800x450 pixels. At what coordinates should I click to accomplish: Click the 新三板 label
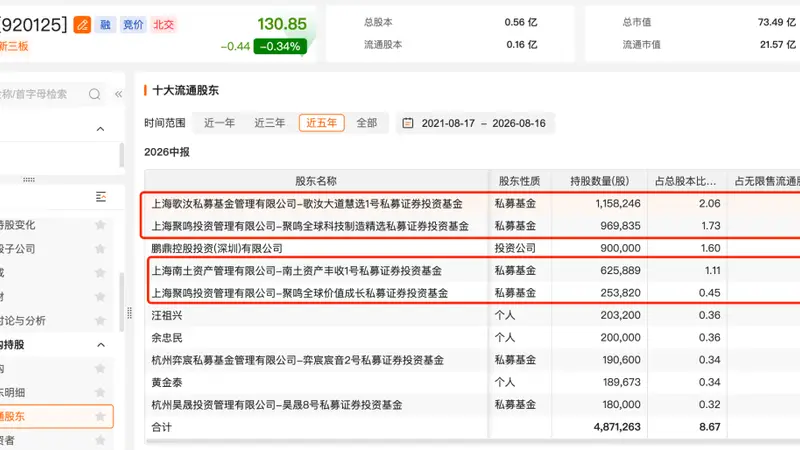click(x=14, y=46)
